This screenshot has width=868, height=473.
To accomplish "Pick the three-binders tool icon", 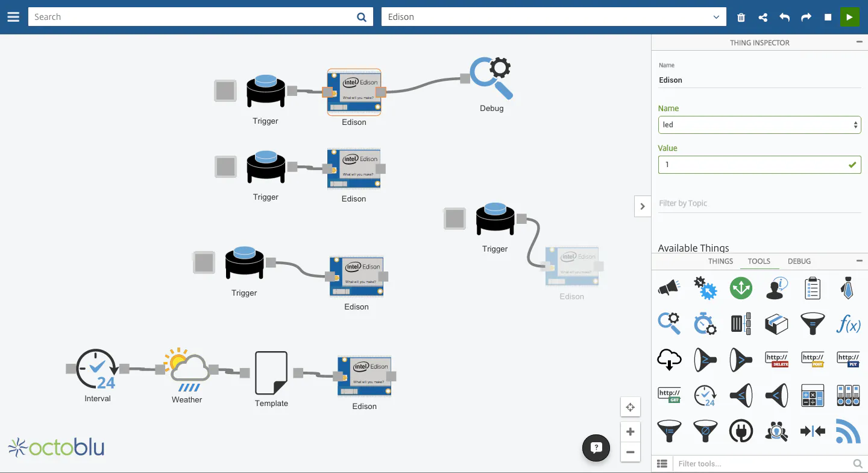I will (848, 395).
